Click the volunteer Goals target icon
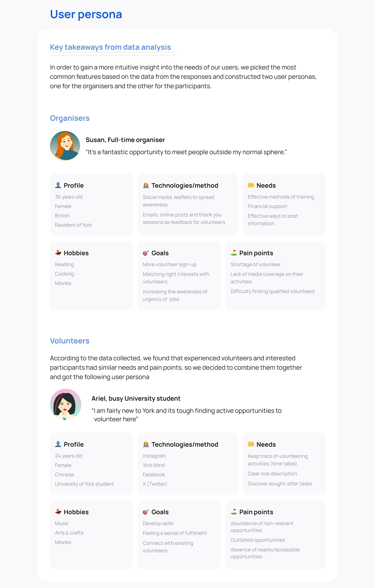375x588 pixels. pos(146,512)
